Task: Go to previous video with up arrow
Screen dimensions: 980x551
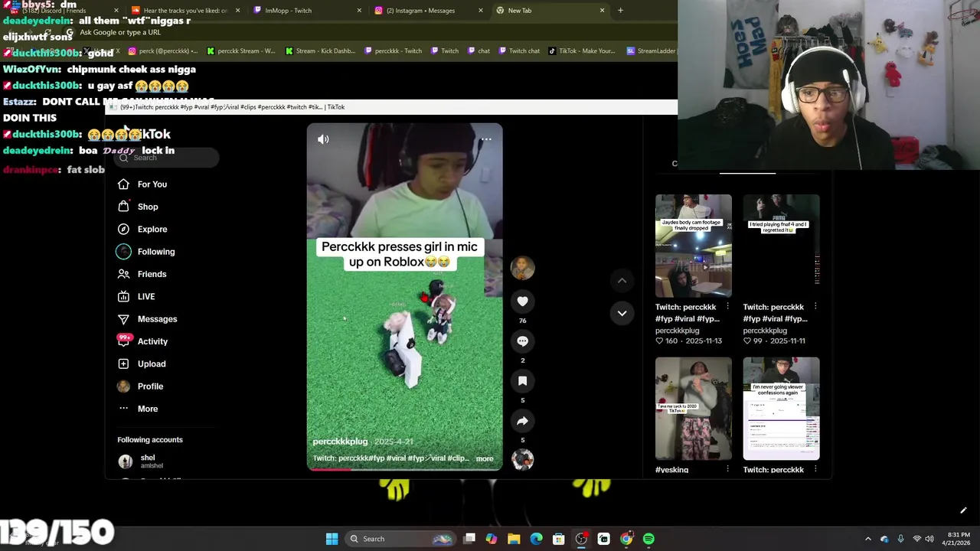Action: click(x=622, y=281)
